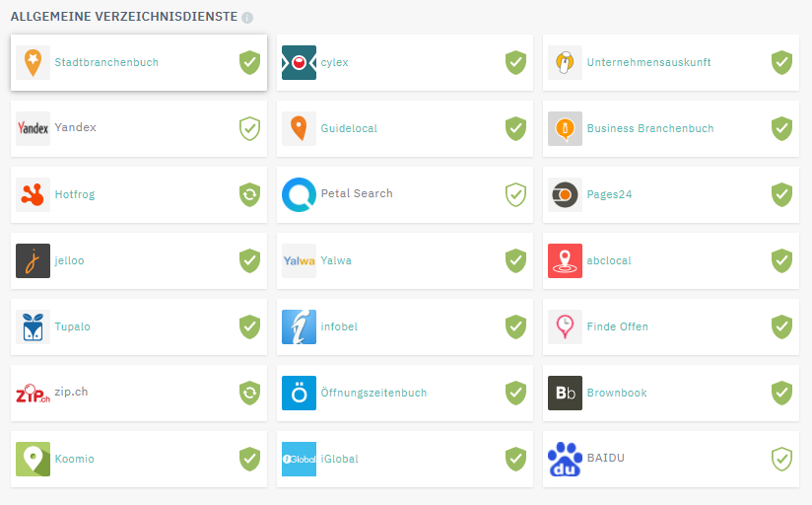This screenshot has height=505, width=812.
Task: Click the Hotfrog orange logo icon
Action: [x=33, y=195]
